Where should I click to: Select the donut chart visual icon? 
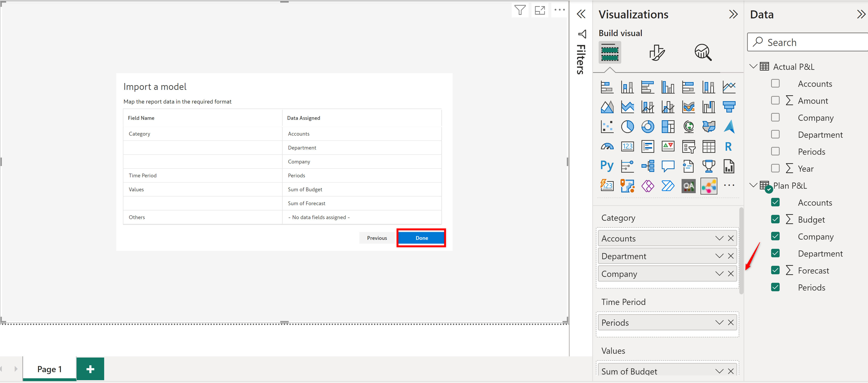click(647, 127)
